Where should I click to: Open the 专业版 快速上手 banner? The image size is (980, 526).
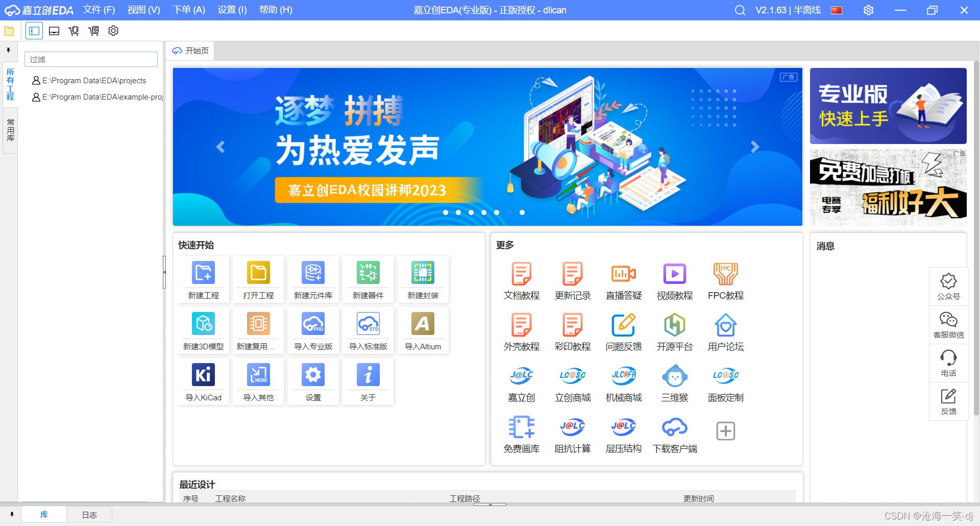pos(888,106)
